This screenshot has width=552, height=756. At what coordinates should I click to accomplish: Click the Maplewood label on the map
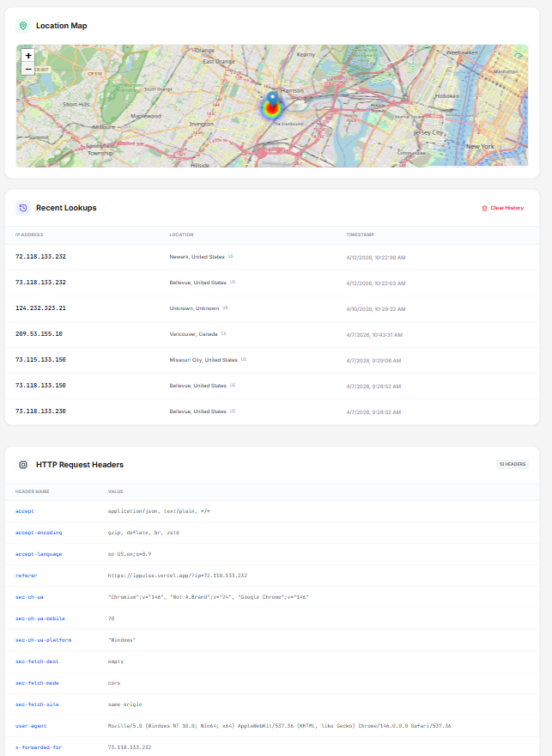pyautogui.click(x=146, y=116)
